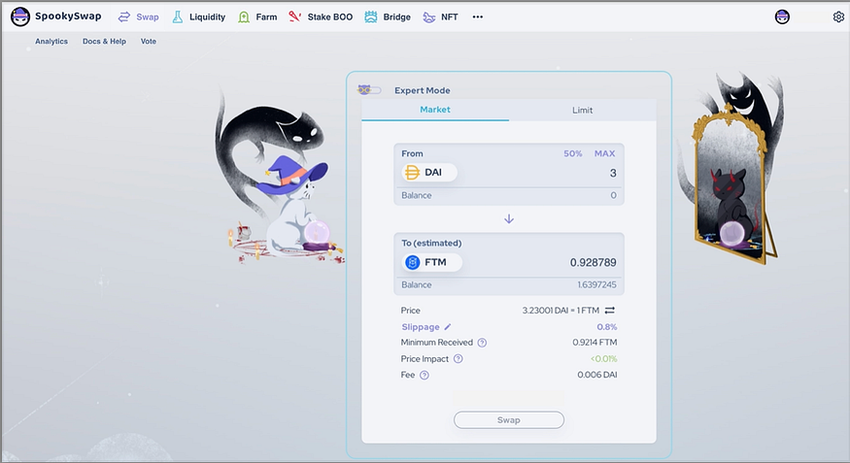
Task: Show Minimum Received help tooltip
Action: [482, 343]
